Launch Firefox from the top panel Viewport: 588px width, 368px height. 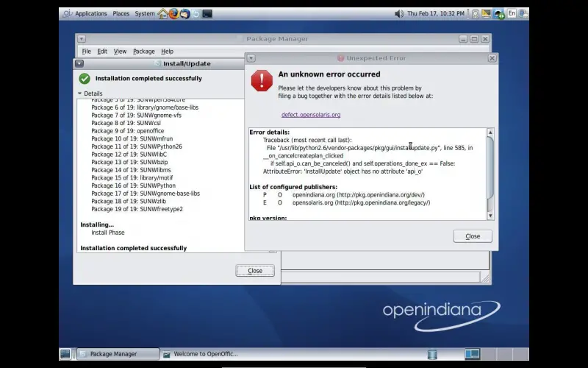point(173,14)
